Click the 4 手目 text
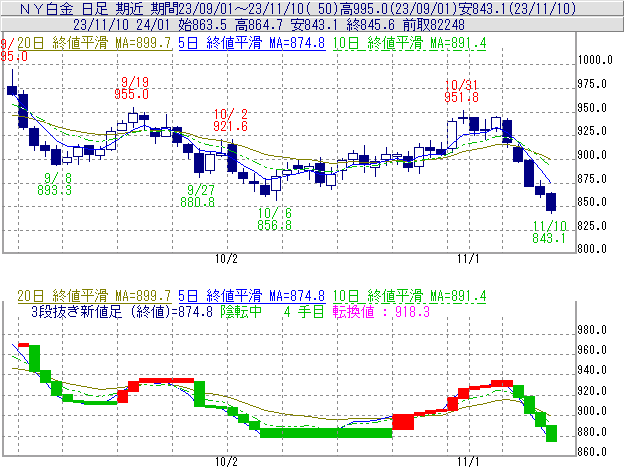 pos(304,311)
